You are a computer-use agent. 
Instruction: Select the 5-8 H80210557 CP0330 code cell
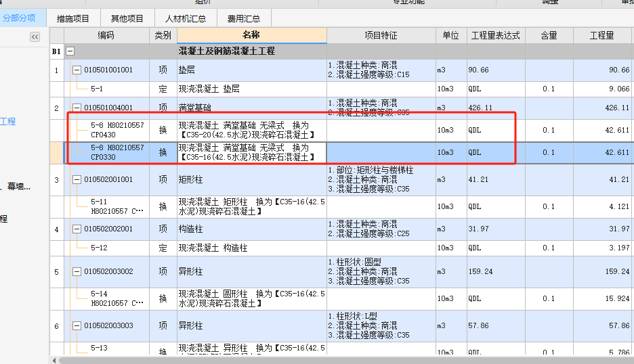point(107,152)
